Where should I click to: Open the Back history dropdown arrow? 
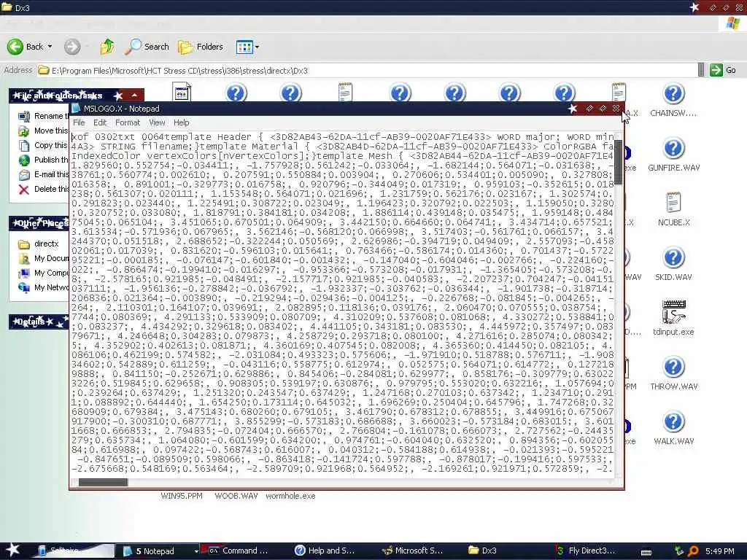click(50, 47)
